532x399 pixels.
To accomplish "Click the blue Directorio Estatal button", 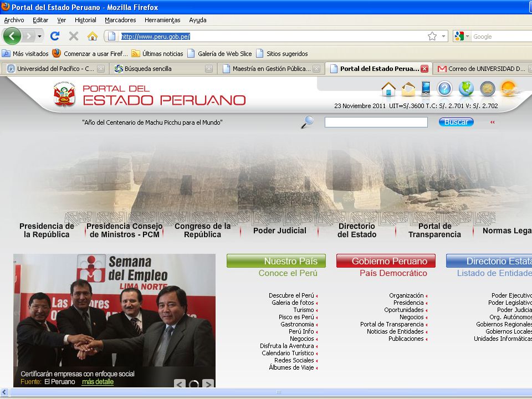I will tap(489, 261).
